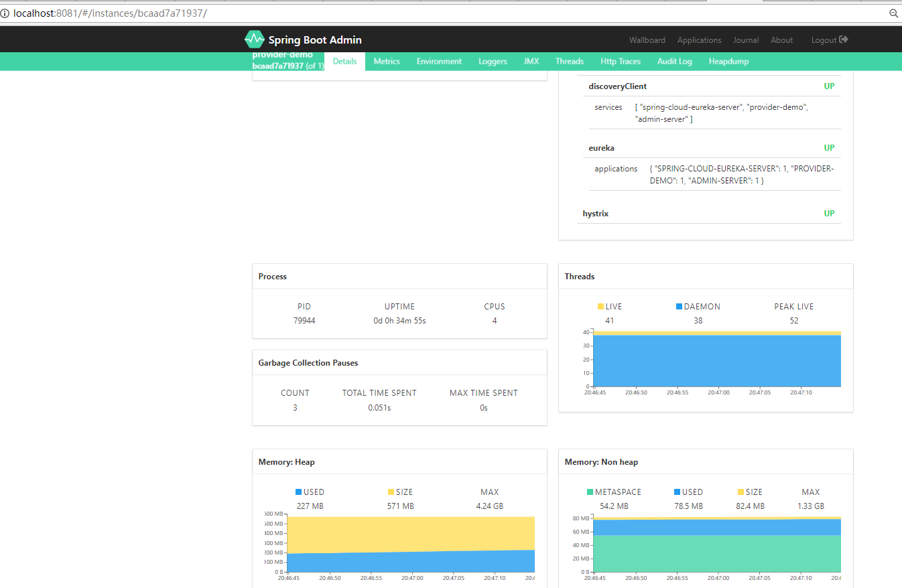This screenshot has width=902, height=588.
Task: Click the Threads area chart
Action: coord(717,359)
